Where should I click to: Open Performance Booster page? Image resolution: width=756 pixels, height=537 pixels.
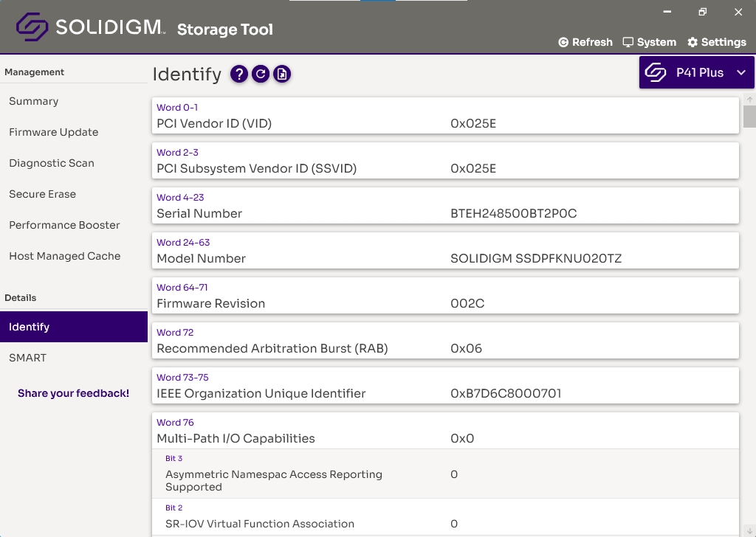74,225
